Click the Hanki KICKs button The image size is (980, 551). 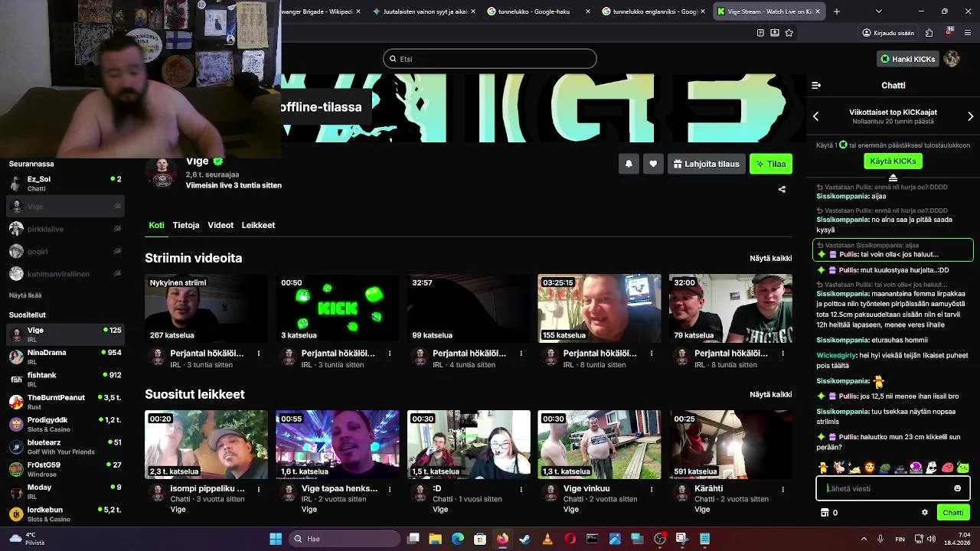tap(907, 59)
